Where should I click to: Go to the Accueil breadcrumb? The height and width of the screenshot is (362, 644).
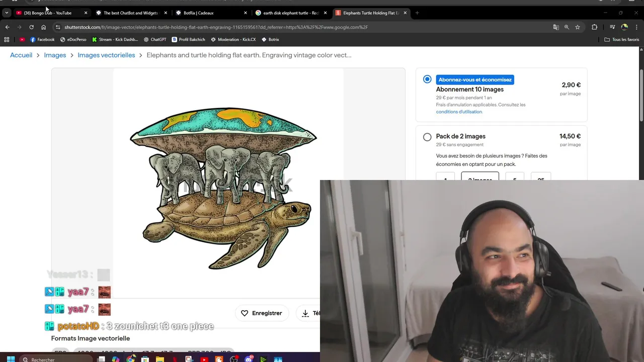21,55
